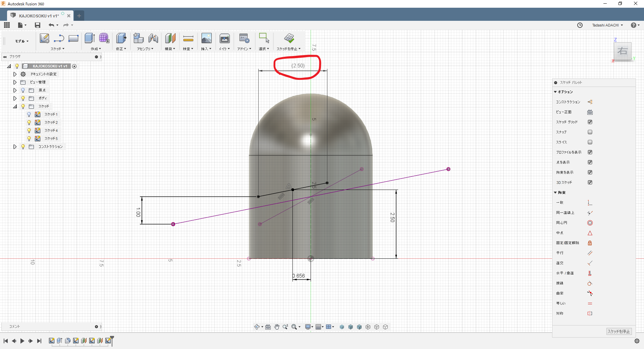Toggle the Show Profile checkbox
The height and width of the screenshot is (349, 644).
(590, 152)
